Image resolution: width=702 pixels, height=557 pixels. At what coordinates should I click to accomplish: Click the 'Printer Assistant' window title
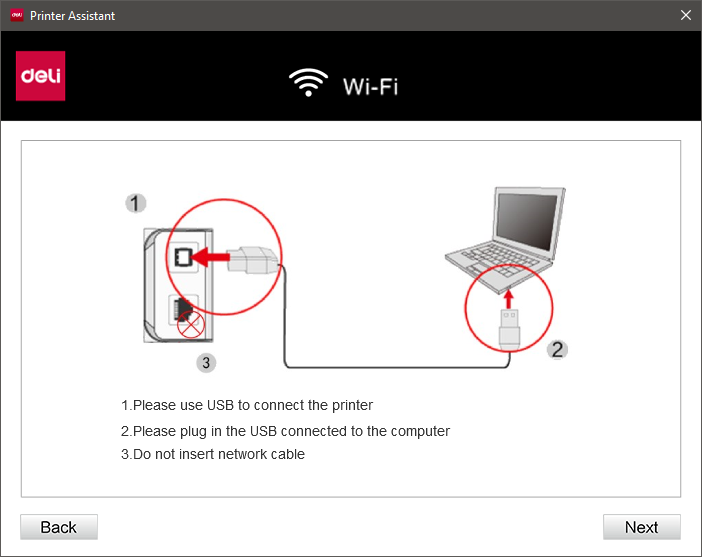(73, 16)
